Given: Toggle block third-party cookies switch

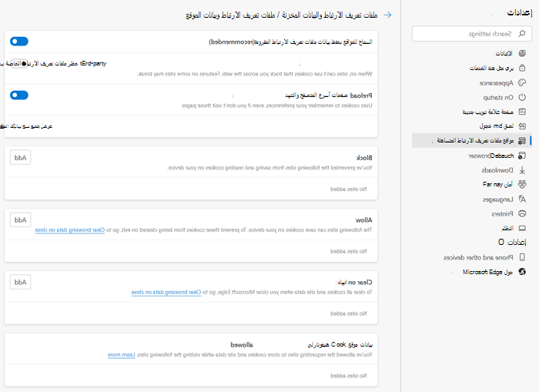Looking at the screenshot, I should coord(19,63).
